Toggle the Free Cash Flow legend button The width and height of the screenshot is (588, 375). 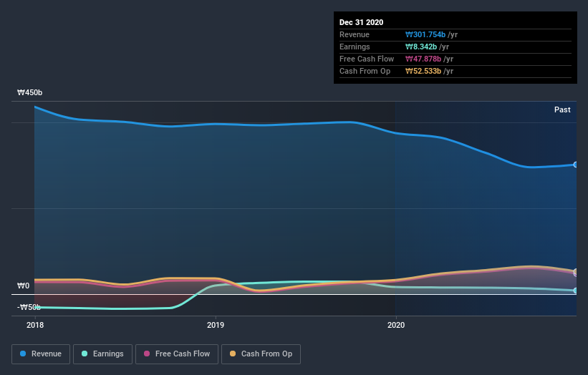coord(177,354)
